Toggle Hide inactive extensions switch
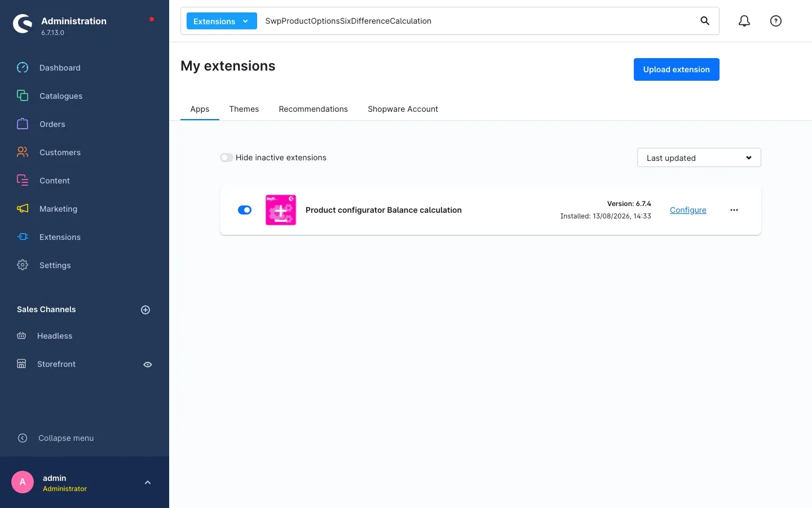The height and width of the screenshot is (508, 812). 227,157
